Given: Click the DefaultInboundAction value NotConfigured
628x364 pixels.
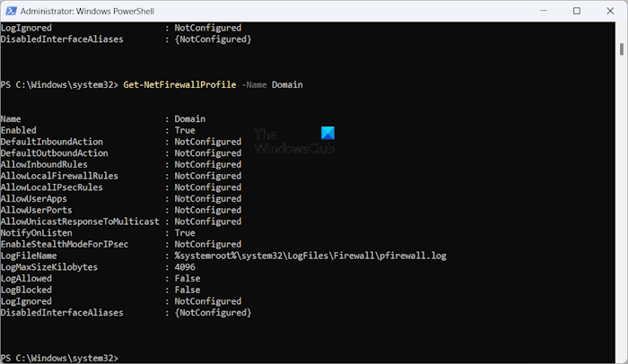Looking at the screenshot, I should [208, 142].
